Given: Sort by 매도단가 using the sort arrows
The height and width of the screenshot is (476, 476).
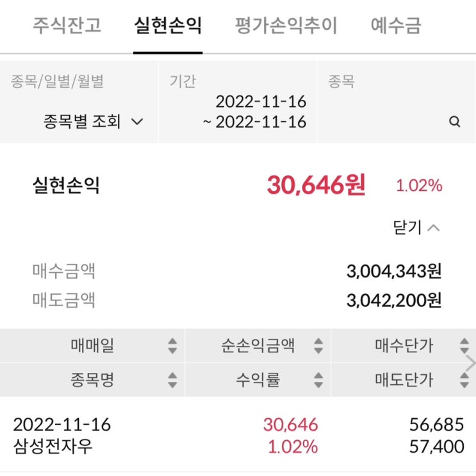Looking at the screenshot, I should (x=464, y=381).
